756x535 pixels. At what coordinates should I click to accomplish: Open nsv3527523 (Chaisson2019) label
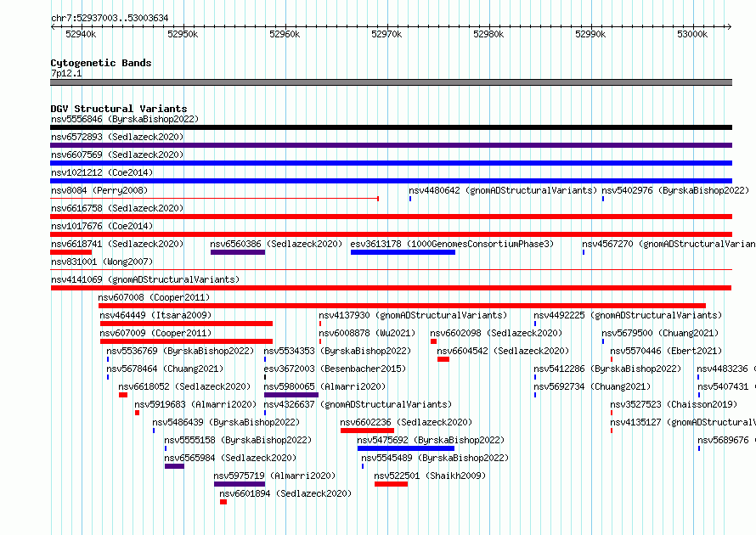(x=674, y=404)
